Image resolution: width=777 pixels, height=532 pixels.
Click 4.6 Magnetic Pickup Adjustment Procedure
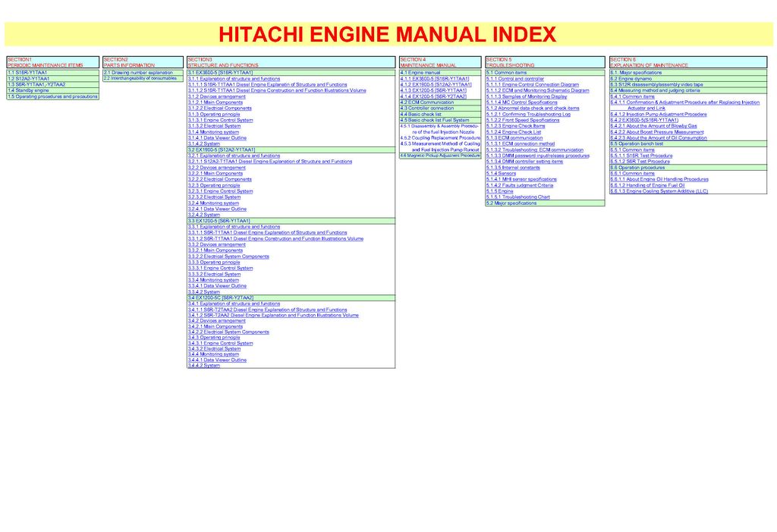point(440,156)
